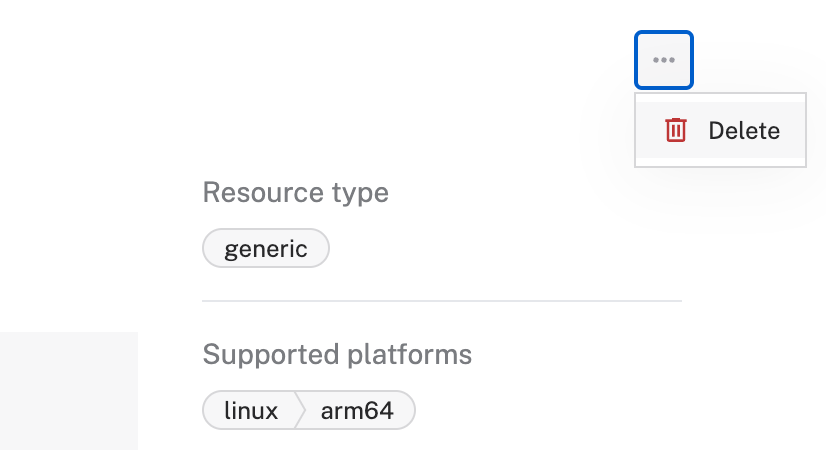Select Delete from the dropdown menu
Image resolution: width=826 pixels, height=450 pixels.
click(720, 130)
